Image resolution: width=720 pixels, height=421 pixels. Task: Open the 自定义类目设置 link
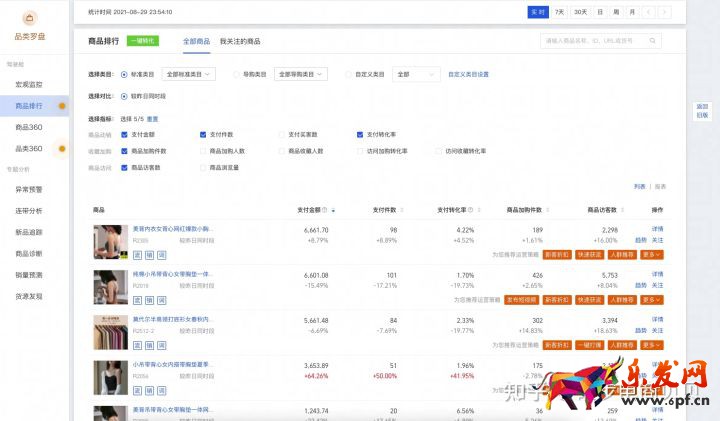tap(468, 74)
